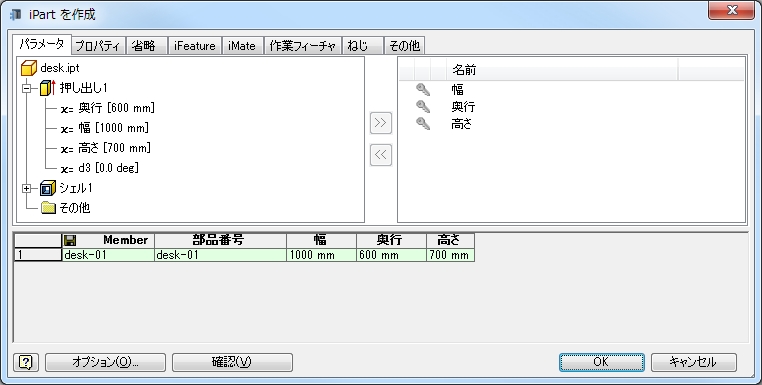This screenshot has height=385, width=762.
Task: Select 高さ in the name list
Action: coord(462,124)
